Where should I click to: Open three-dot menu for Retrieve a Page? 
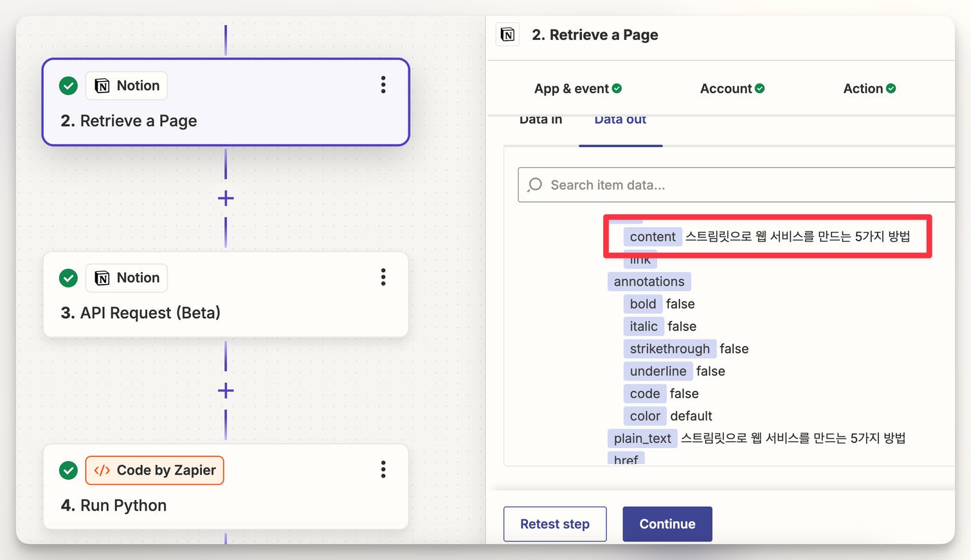[x=383, y=85]
